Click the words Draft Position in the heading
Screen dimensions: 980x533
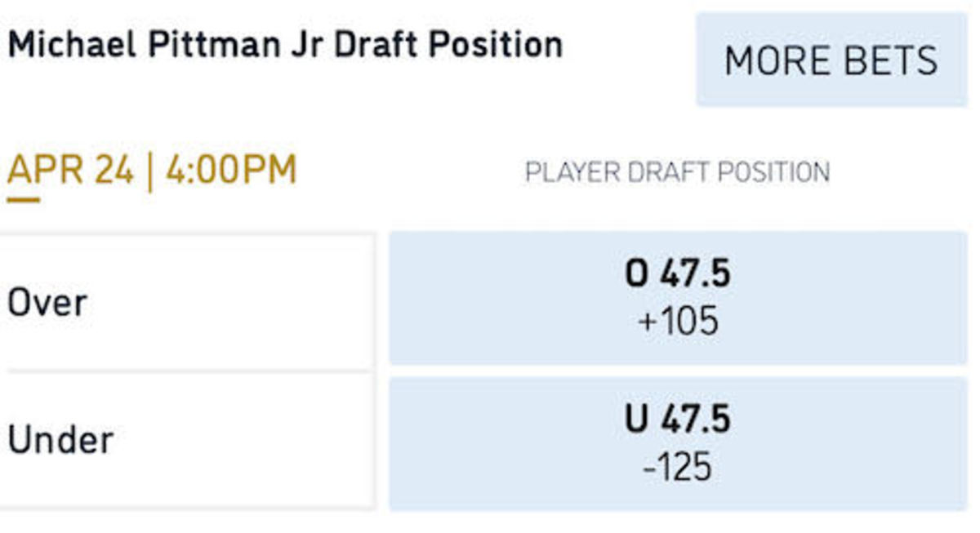448,44
